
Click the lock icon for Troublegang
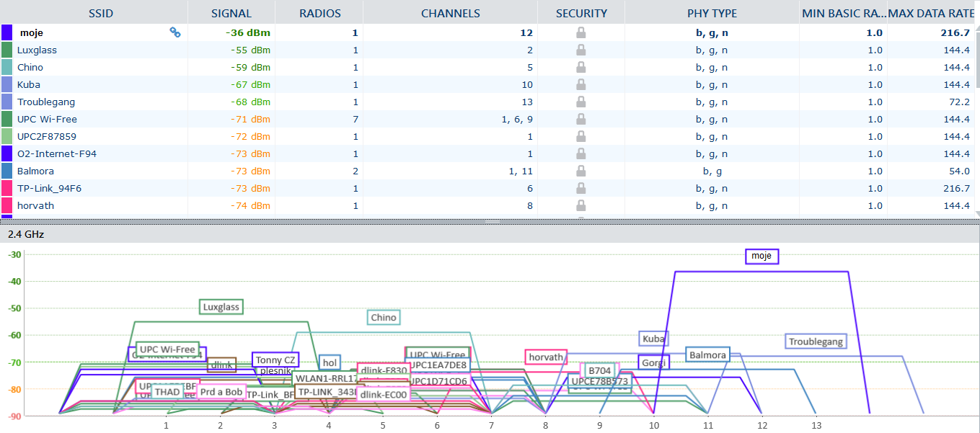[x=581, y=102]
